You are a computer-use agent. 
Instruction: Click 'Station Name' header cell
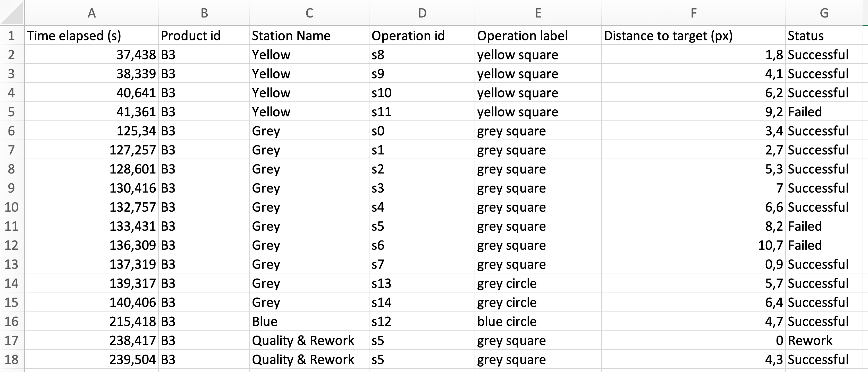[309, 35]
